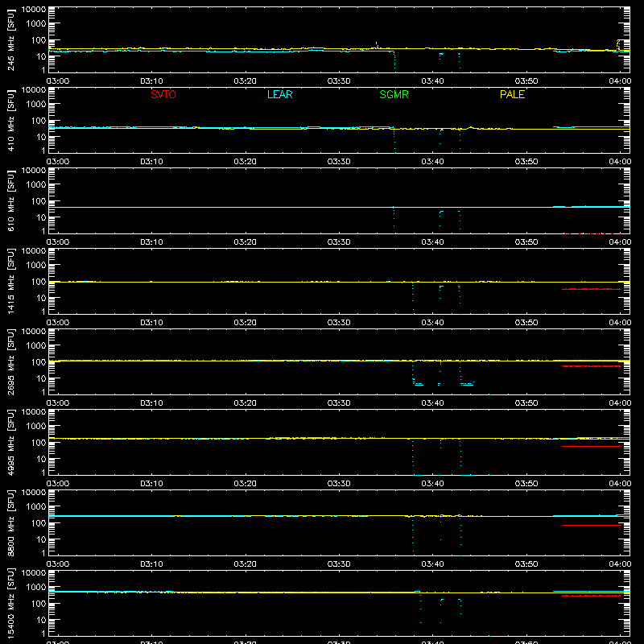
Task: Click 03:40 tick label under 410 MHz panel
Action: (x=432, y=162)
